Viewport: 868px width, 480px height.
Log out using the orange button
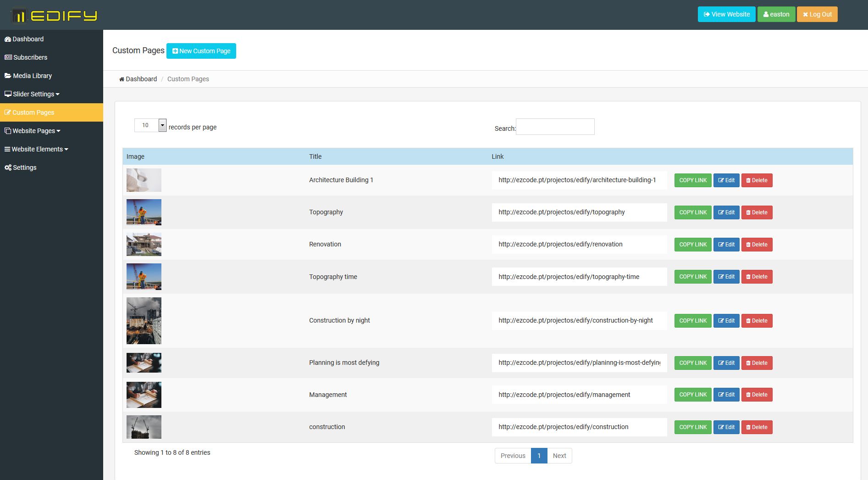817,14
